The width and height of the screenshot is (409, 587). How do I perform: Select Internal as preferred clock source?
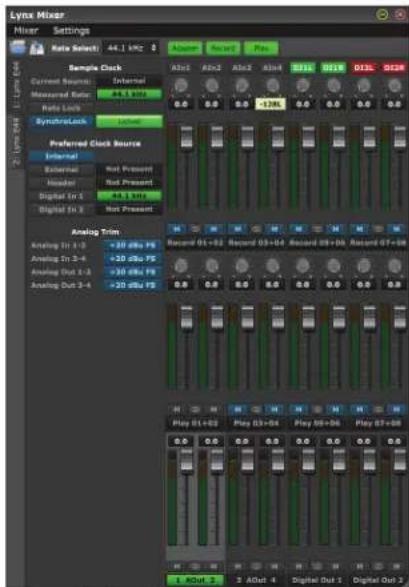click(x=61, y=156)
